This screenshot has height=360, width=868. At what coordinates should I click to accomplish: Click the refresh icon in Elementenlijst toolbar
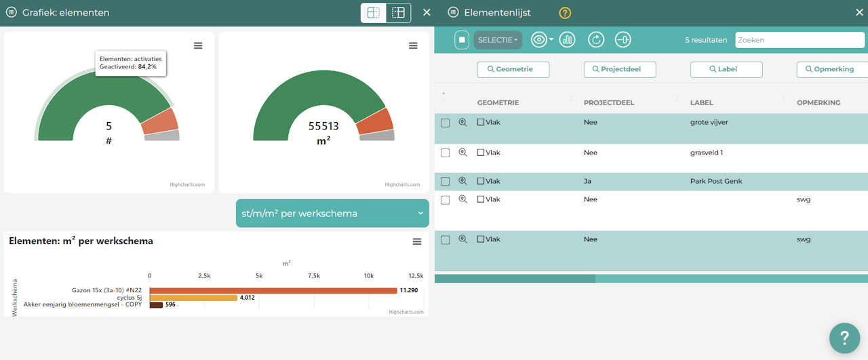click(595, 40)
